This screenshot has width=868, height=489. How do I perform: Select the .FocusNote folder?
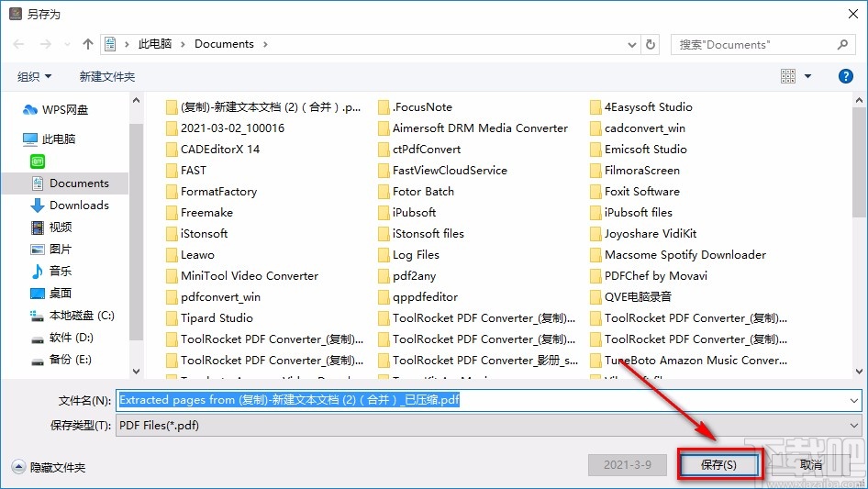tap(415, 107)
